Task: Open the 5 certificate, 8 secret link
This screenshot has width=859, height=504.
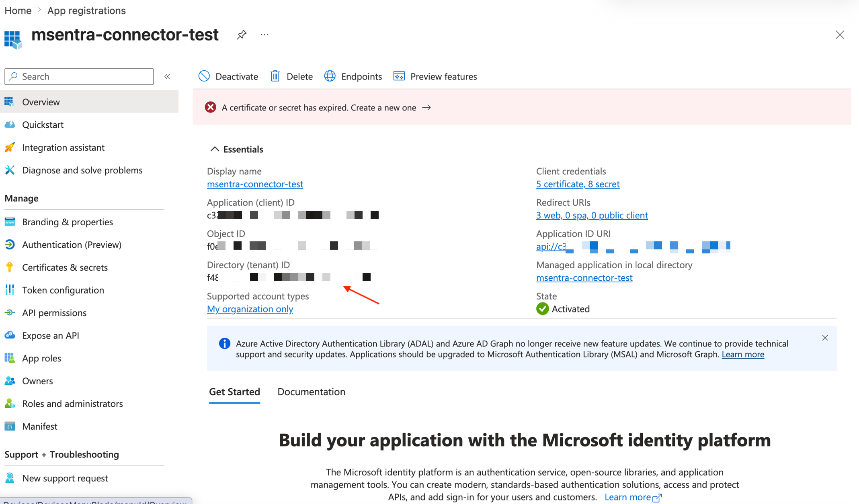Action: point(578,184)
